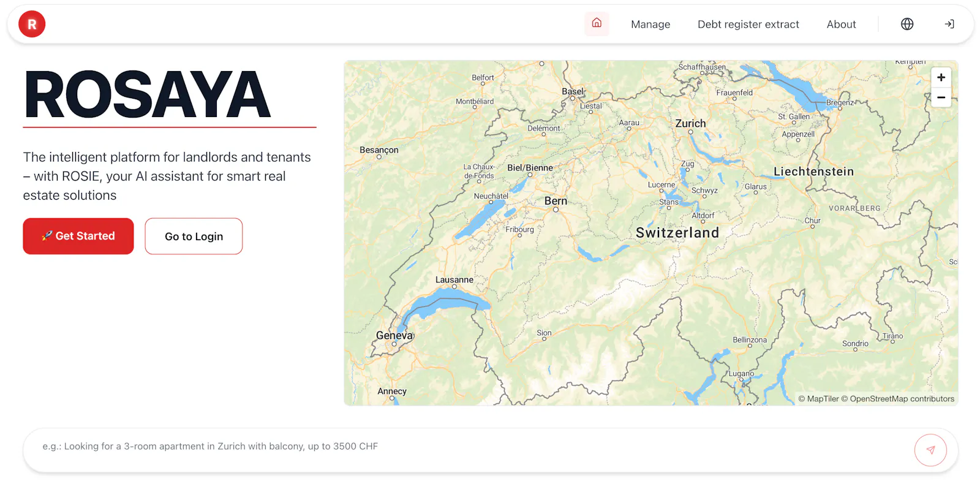Viewport: 980px width, 492px height.
Task: Click Annecy label on the map
Action: [x=392, y=392]
